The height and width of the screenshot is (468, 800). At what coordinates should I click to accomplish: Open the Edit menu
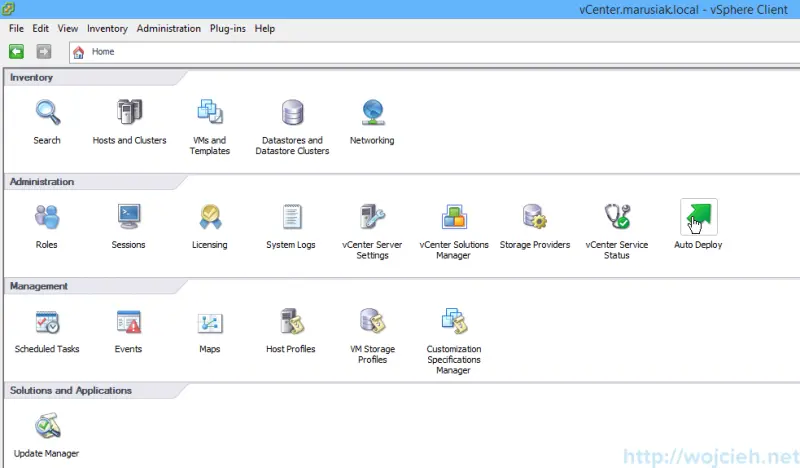(x=40, y=29)
